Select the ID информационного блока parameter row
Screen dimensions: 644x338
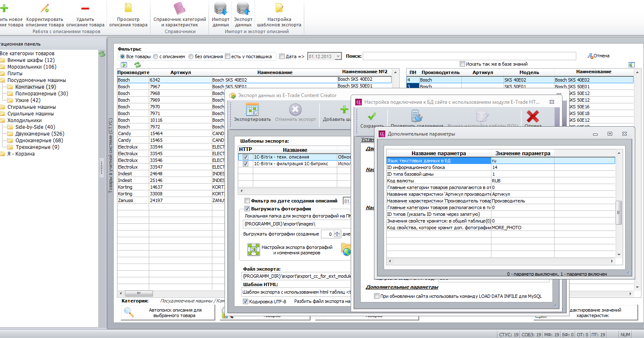[501, 167]
